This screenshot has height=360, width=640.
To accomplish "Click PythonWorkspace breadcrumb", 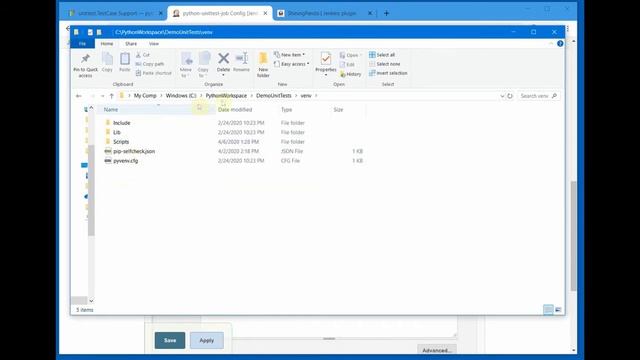I will tap(226, 96).
